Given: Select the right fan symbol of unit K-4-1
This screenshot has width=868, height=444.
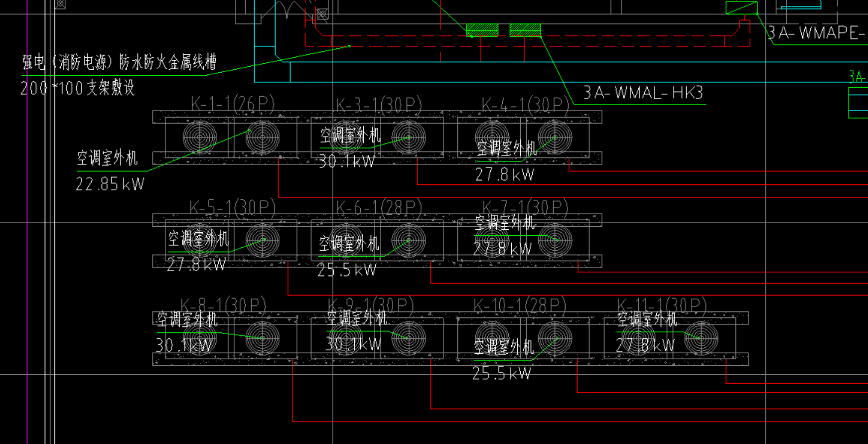Looking at the screenshot, I should (555, 137).
